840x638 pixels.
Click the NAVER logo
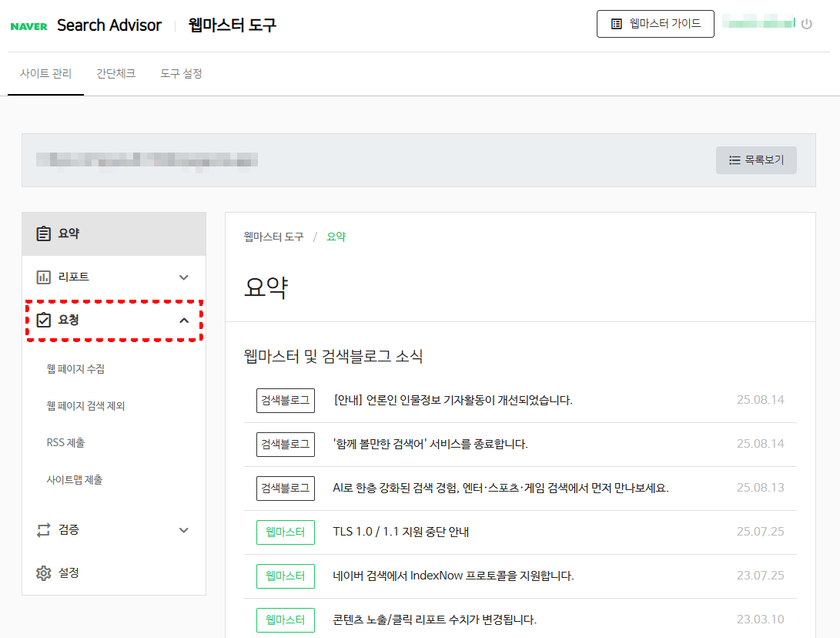pyautogui.click(x=29, y=26)
